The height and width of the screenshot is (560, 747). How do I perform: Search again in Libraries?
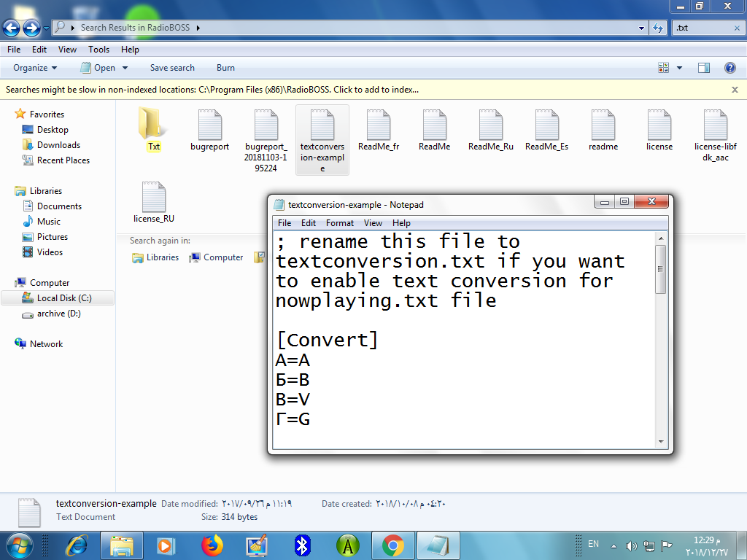click(155, 257)
